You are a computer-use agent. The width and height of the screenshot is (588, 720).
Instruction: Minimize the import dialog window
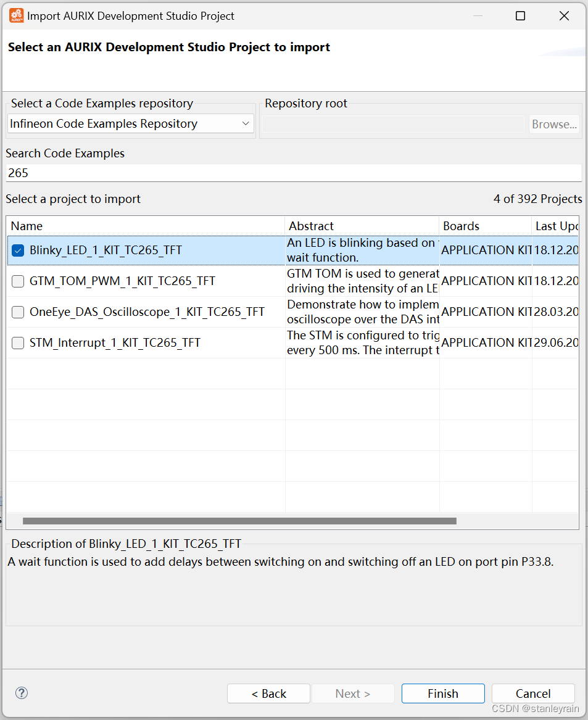478,16
